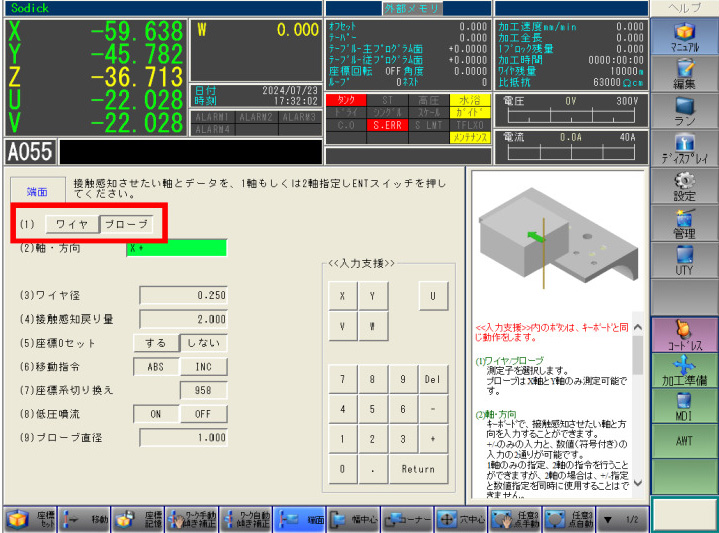
Task: Click help panel scrollbar down arrow
Action: point(637,483)
